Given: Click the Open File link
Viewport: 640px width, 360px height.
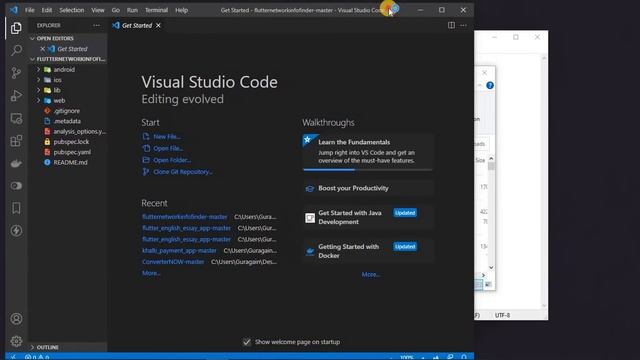Looking at the screenshot, I should click(168, 149).
